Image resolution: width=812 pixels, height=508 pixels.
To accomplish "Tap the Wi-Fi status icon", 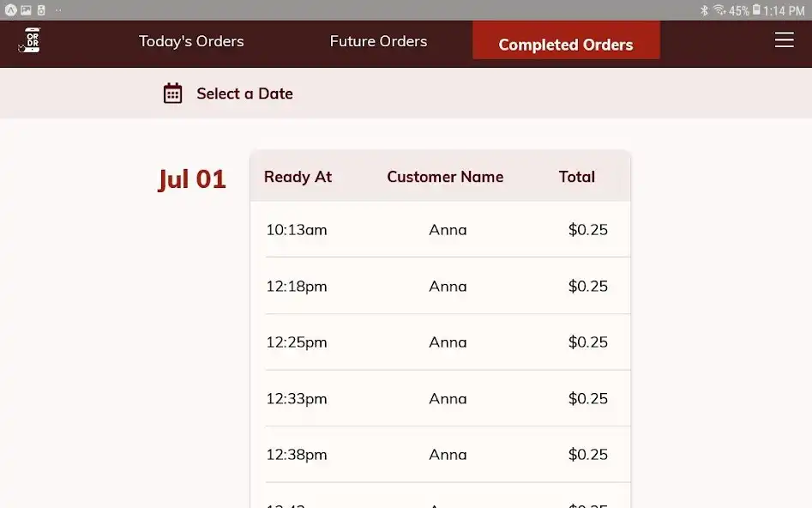I will click(719, 10).
